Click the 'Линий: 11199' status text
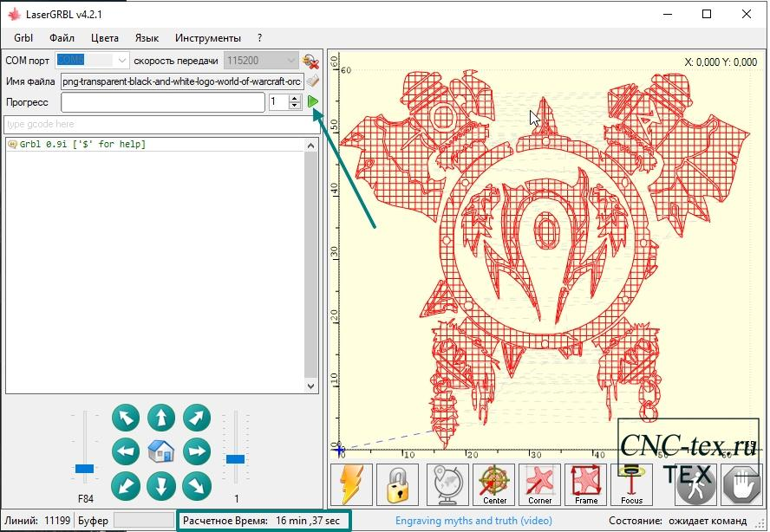The image size is (770, 532). pyautogui.click(x=37, y=520)
